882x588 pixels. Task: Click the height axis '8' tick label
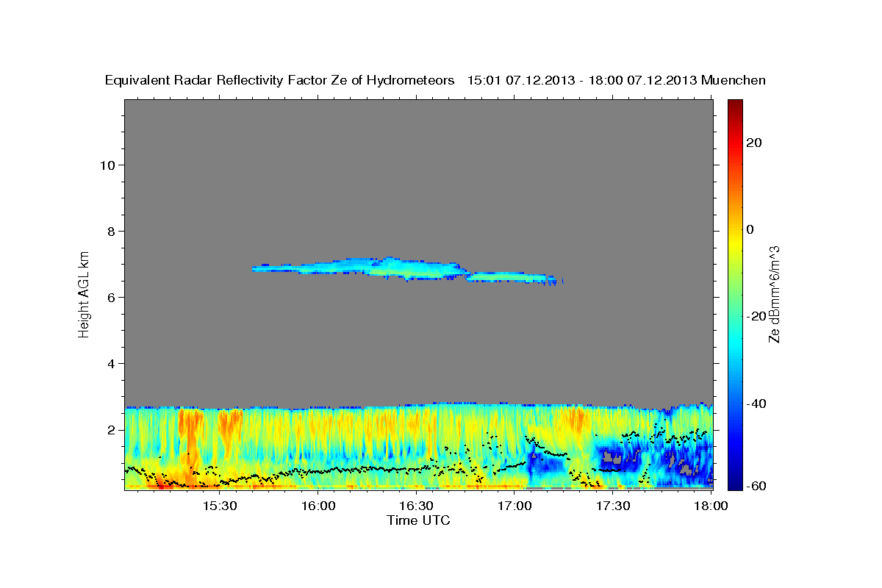click(x=112, y=231)
